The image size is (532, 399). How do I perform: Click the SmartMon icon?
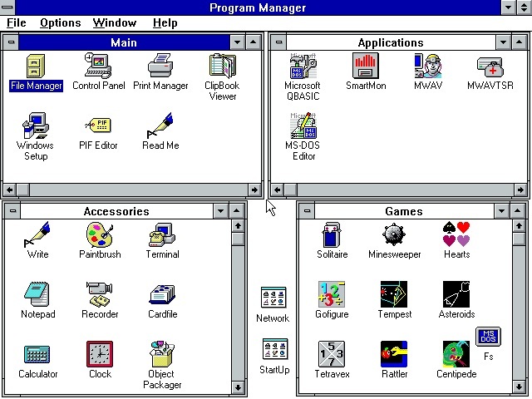(x=366, y=66)
